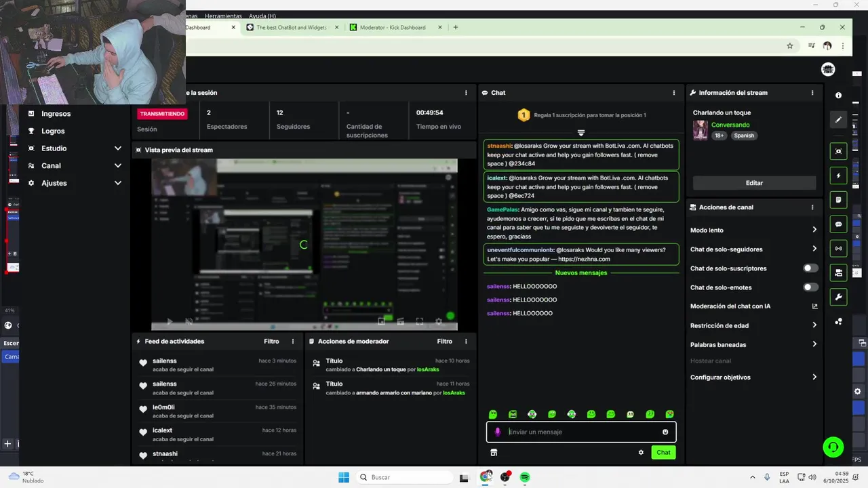Click the green support headset button
The height and width of the screenshot is (488, 868).
[833, 447]
